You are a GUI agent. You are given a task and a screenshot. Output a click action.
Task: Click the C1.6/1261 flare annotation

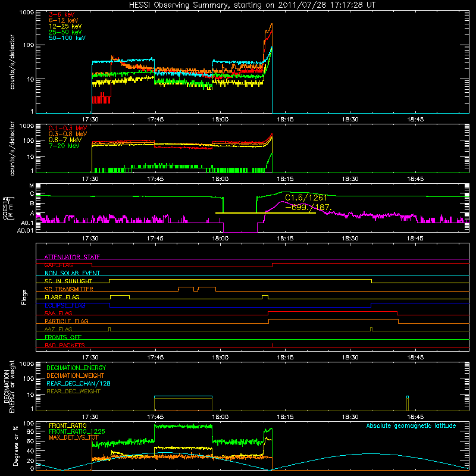pyautogui.click(x=306, y=198)
